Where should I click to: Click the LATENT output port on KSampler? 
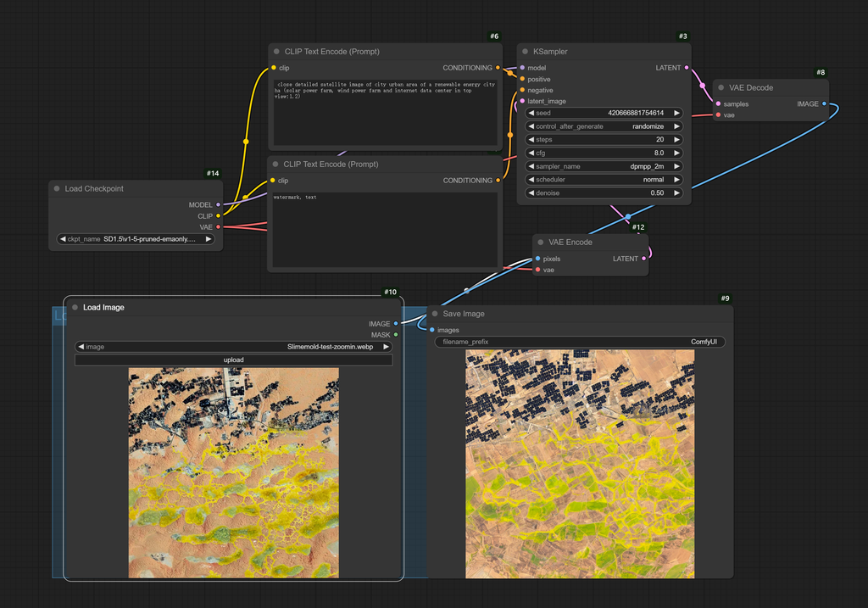[x=687, y=68]
